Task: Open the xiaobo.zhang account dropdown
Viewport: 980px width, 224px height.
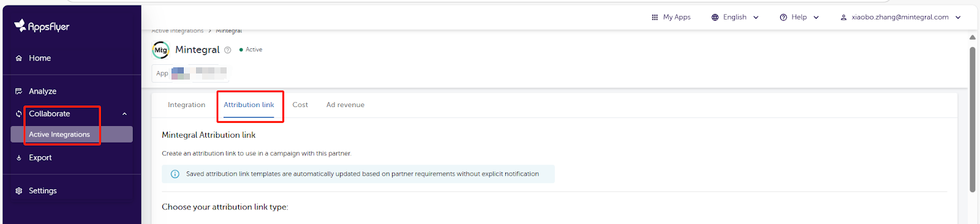Action: coord(900,17)
